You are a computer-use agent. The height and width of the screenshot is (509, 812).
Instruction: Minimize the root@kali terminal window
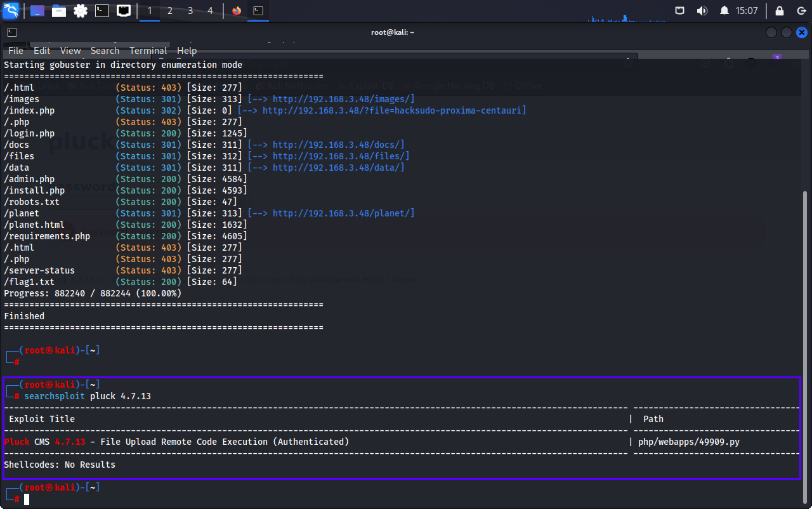pyautogui.click(x=771, y=32)
